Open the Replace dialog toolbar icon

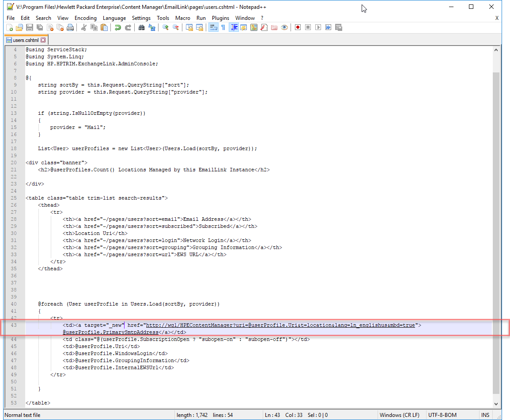pyautogui.click(x=151, y=28)
